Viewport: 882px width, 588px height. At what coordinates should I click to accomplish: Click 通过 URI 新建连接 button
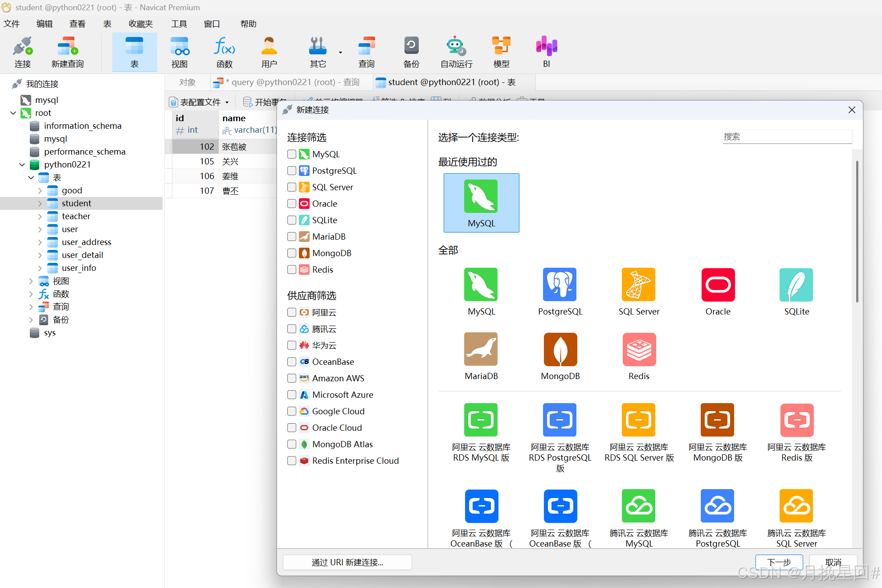pyautogui.click(x=347, y=562)
